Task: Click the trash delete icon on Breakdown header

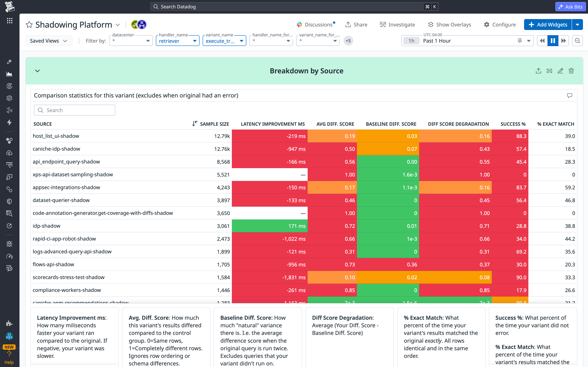Action: (571, 71)
